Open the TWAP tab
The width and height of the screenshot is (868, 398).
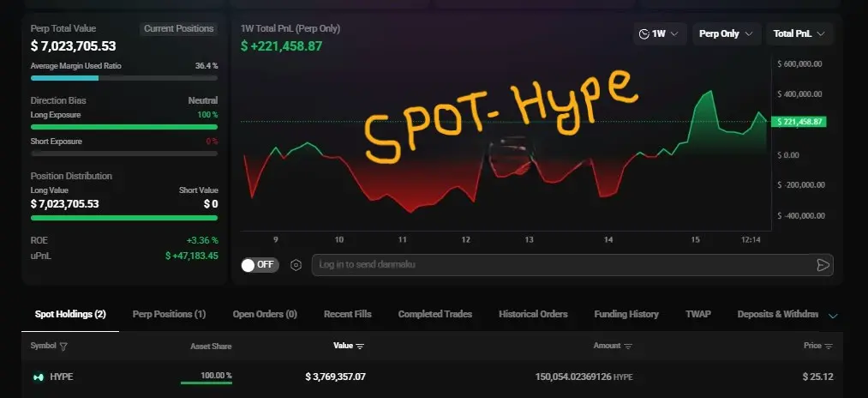[x=698, y=314]
